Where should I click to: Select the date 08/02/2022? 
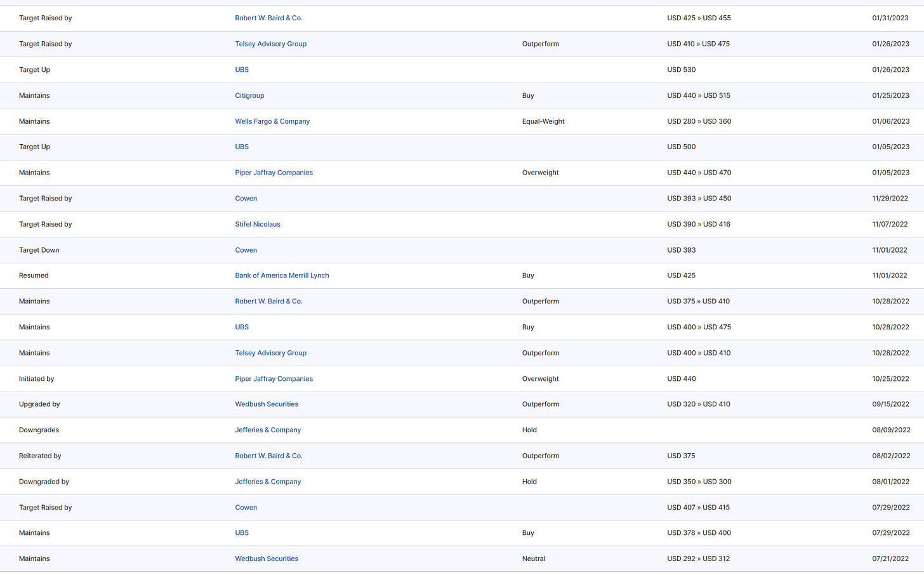pos(891,456)
